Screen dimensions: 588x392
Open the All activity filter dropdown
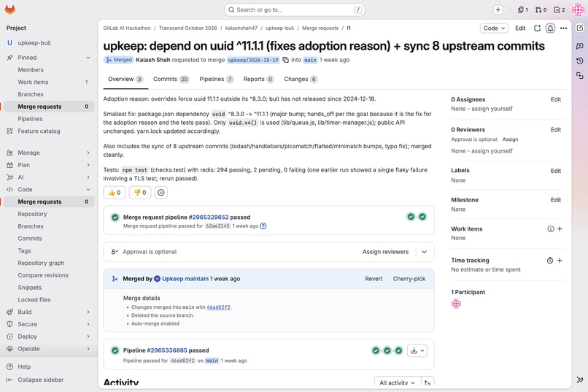pyautogui.click(x=397, y=383)
